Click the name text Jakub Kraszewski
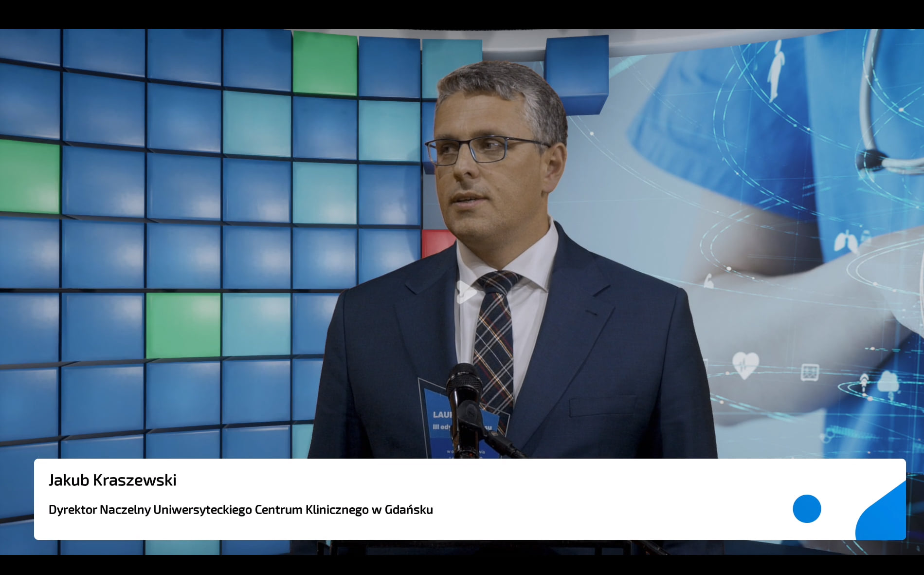This screenshot has width=924, height=575. click(112, 480)
